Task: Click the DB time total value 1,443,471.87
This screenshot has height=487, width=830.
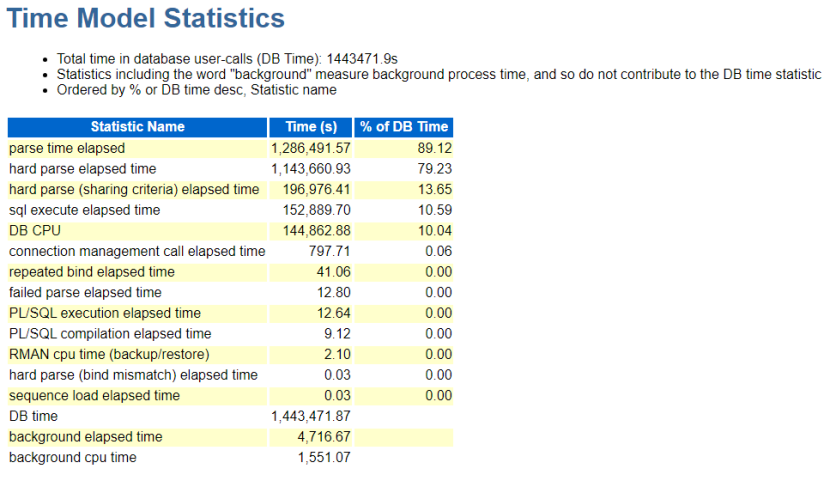Action: (311, 416)
